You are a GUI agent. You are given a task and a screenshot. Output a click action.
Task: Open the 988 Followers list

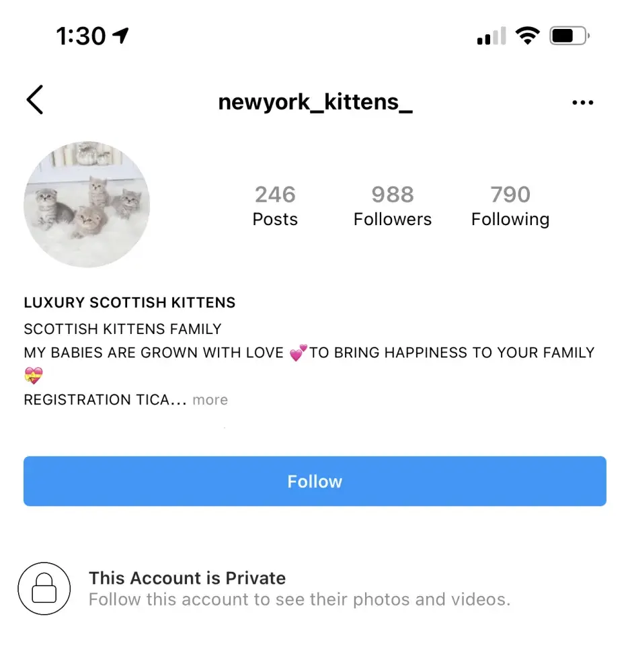pos(393,206)
